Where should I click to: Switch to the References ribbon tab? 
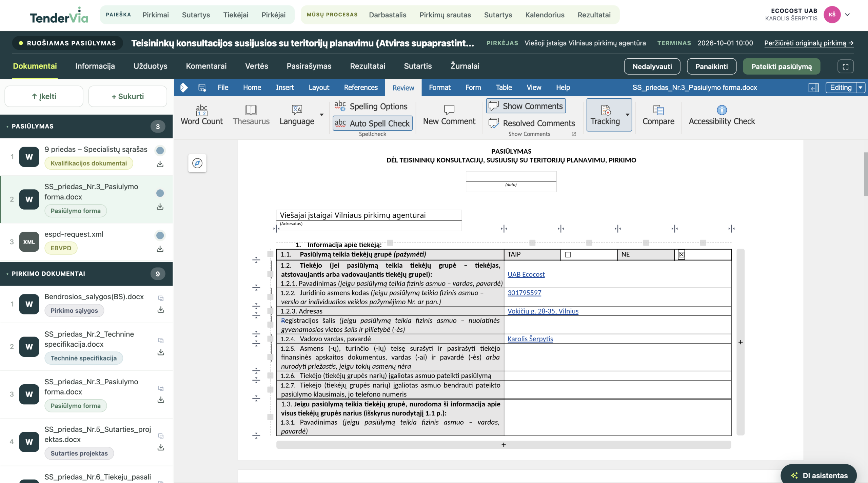361,88
